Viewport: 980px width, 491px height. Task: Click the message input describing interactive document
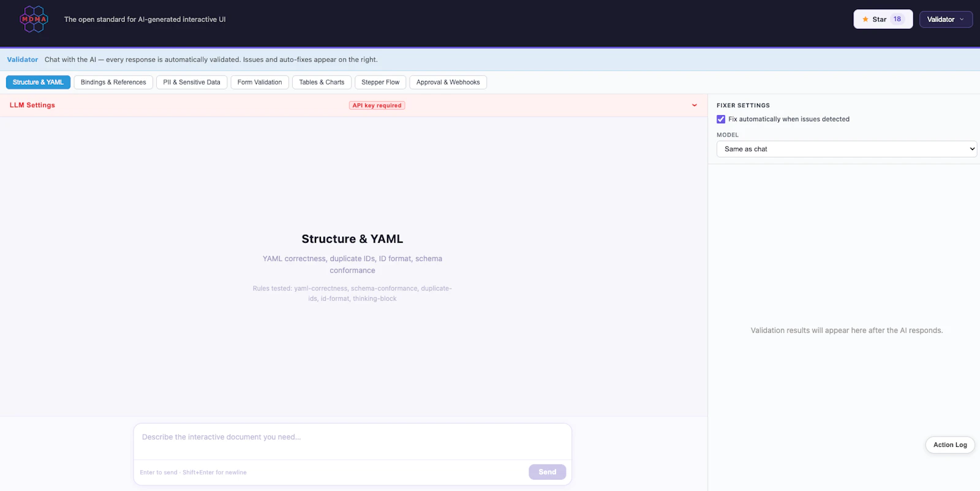(352, 441)
